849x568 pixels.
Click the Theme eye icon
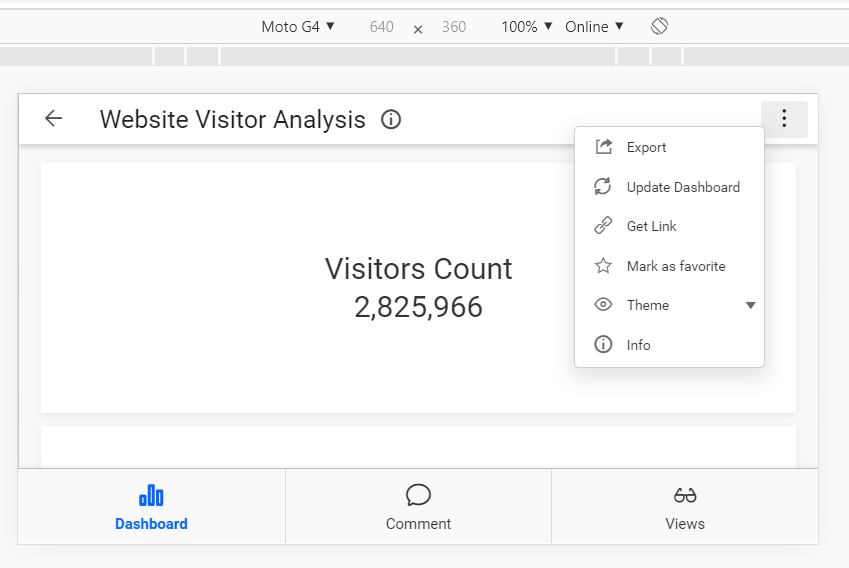coord(603,304)
